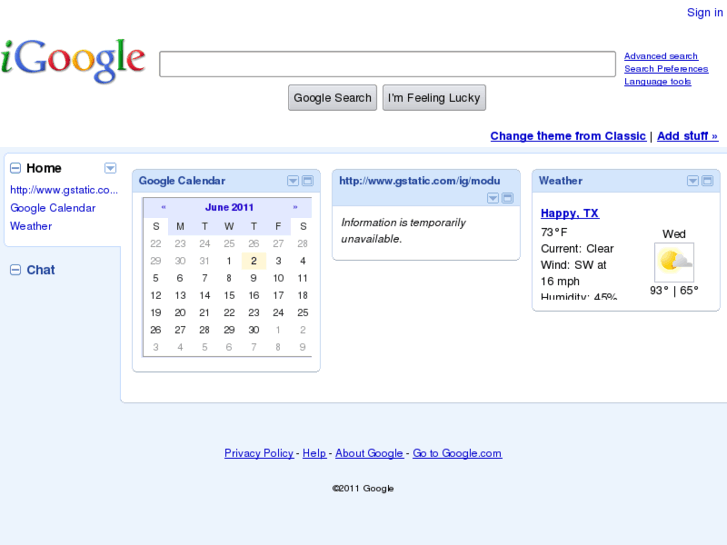Screen dimensions: 727x545
Task: Open Advanced search link
Action: click(x=661, y=56)
